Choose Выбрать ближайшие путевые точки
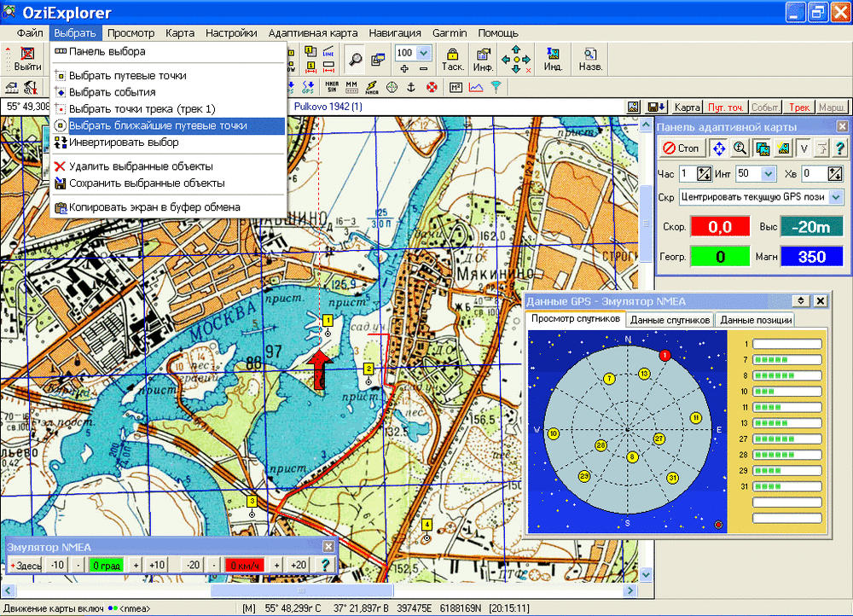853x616 pixels. (x=169, y=125)
